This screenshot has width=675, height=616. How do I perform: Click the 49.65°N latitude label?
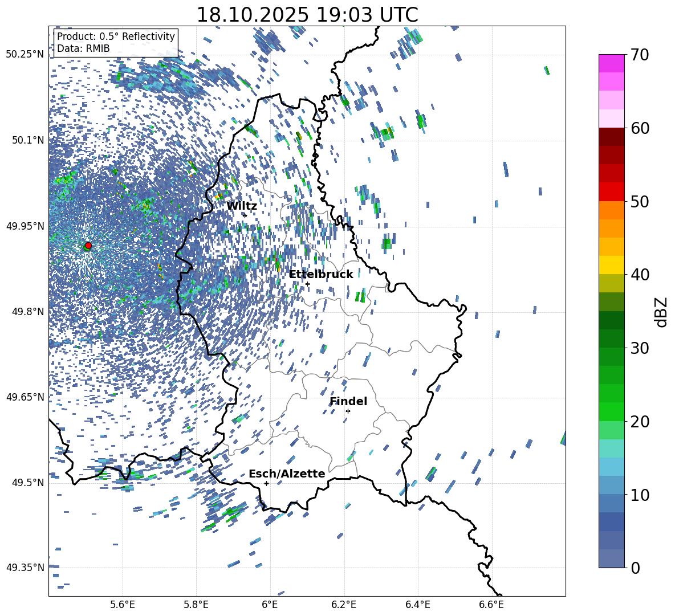pos(25,397)
